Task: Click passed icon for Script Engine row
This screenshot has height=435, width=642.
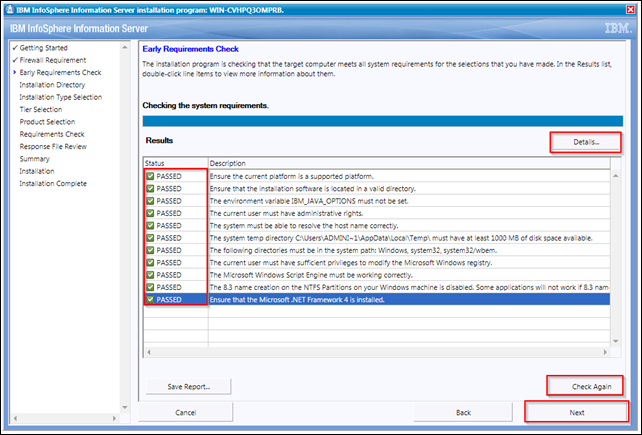Action: [x=150, y=274]
